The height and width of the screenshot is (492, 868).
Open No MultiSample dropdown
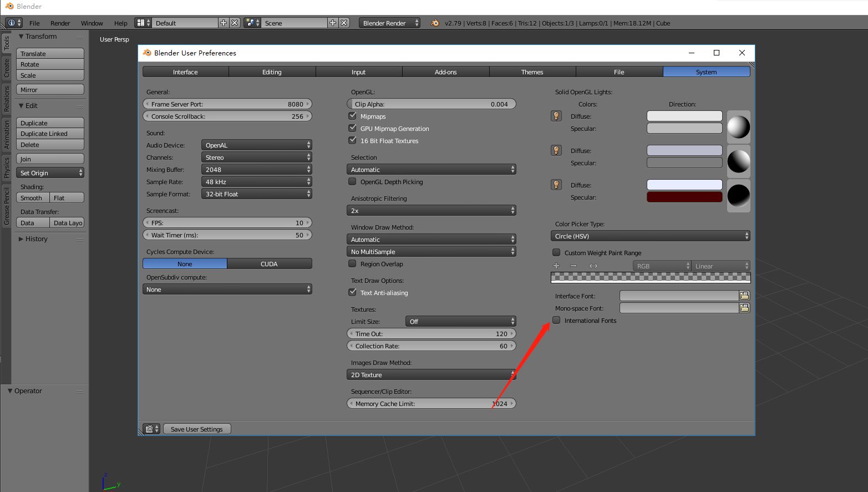click(432, 251)
